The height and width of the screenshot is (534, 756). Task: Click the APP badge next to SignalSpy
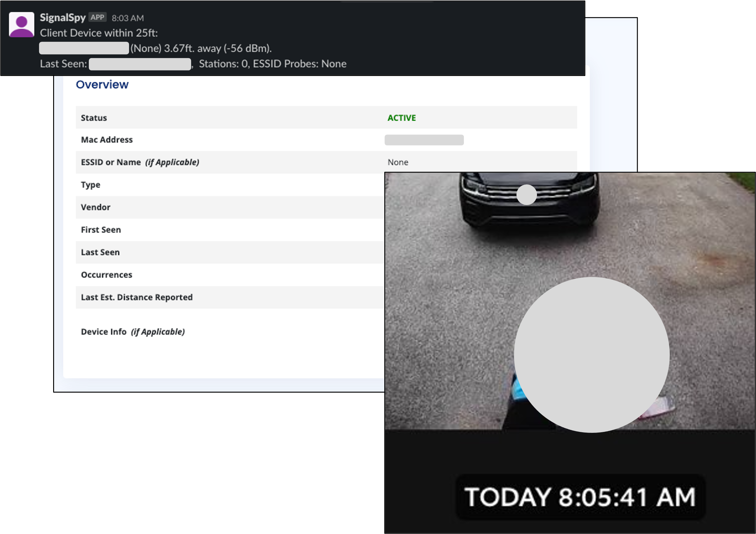pos(97,18)
